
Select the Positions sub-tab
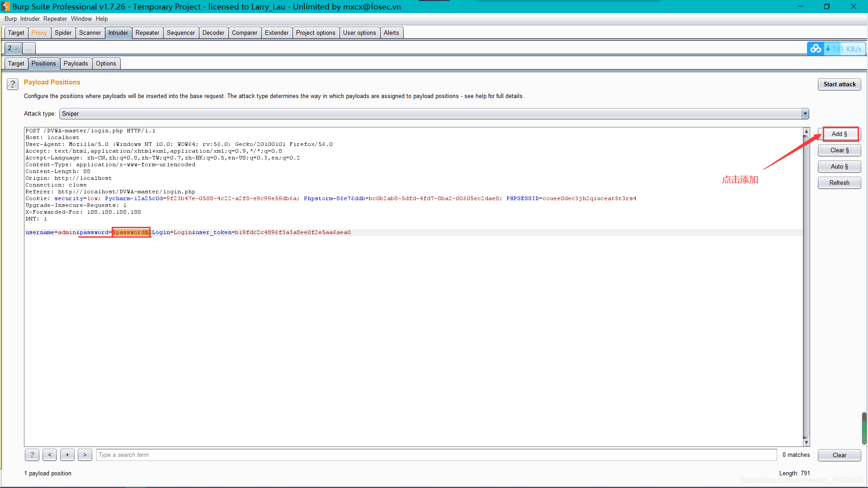pyautogui.click(x=44, y=64)
